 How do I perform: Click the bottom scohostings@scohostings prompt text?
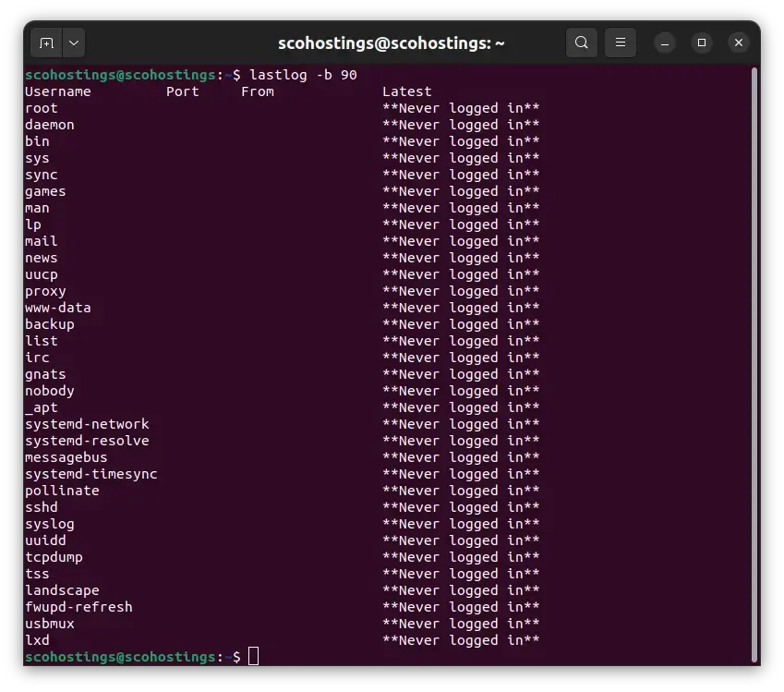(120, 657)
